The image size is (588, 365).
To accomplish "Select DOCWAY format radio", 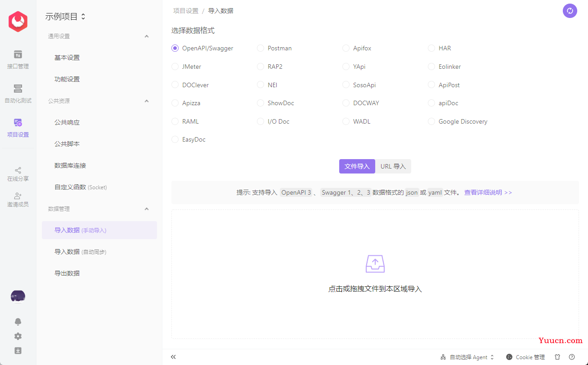I will [x=346, y=103].
